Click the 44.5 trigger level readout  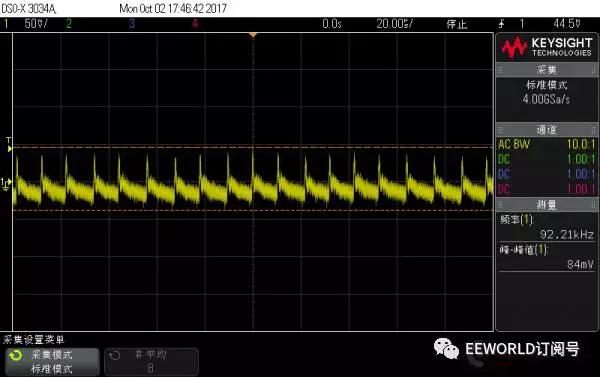click(x=567, y=24)
